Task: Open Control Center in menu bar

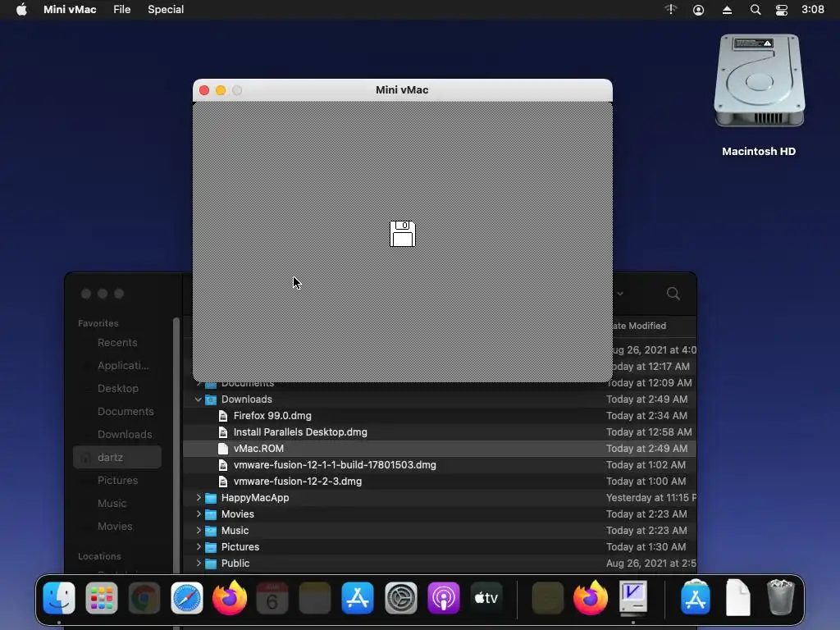Action: [x=782, y=10]
